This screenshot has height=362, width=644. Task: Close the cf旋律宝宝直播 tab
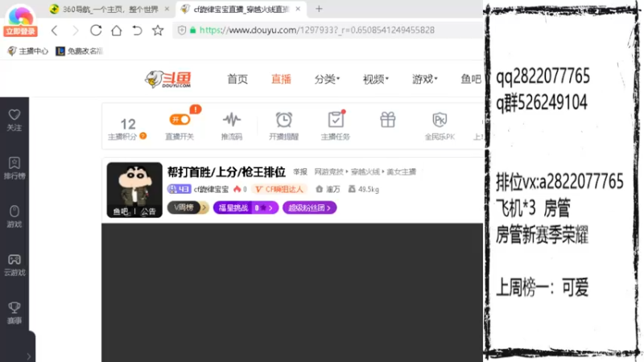click(298, 9)
